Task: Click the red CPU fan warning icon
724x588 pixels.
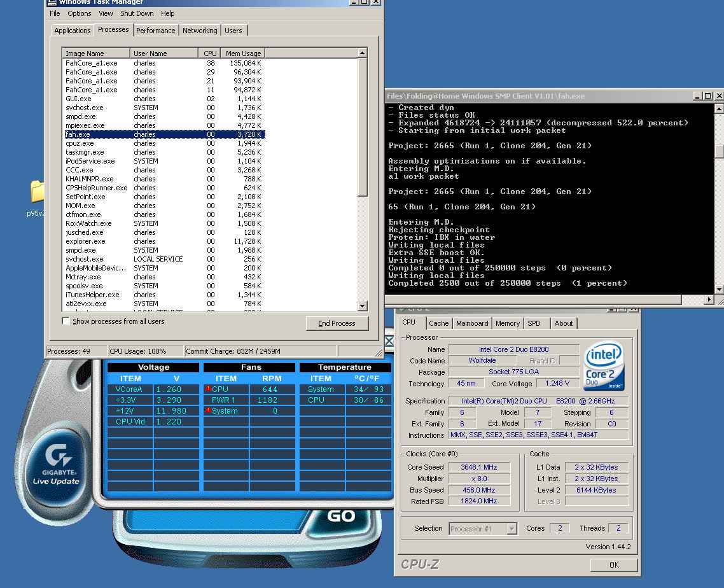Action: click(x=208, y=388)
